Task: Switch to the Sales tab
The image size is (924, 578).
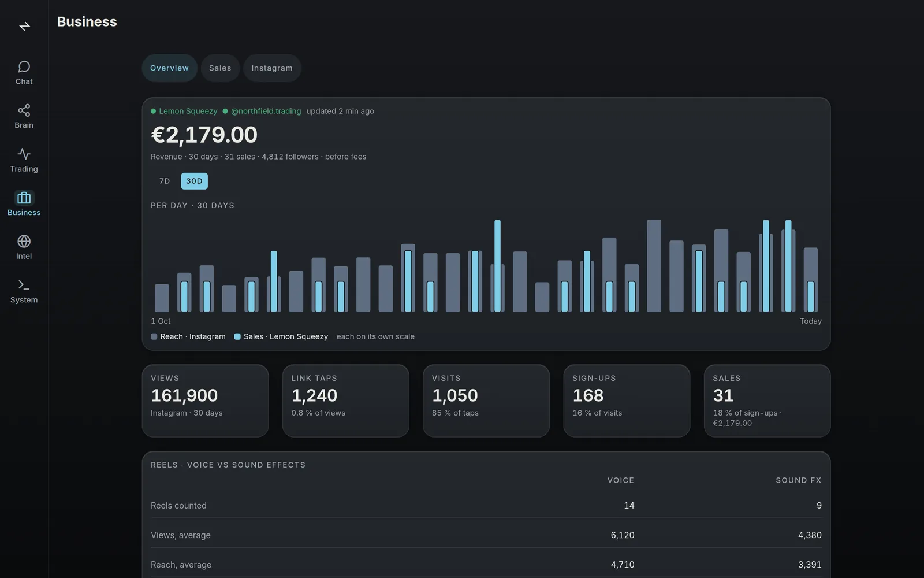Action: [x=220, y=68]
